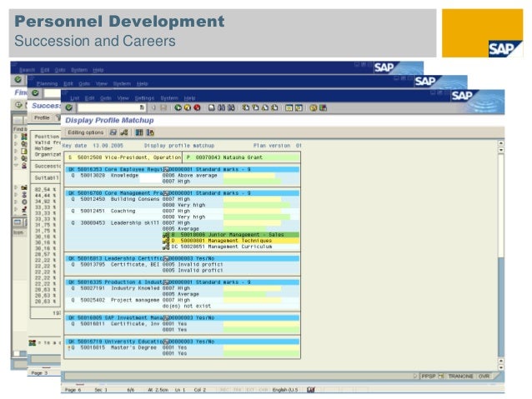Click the green checkmark in the rearmost Find window
Image resolution: width=532 pixels, height=399 pixels.
(18, 79)
